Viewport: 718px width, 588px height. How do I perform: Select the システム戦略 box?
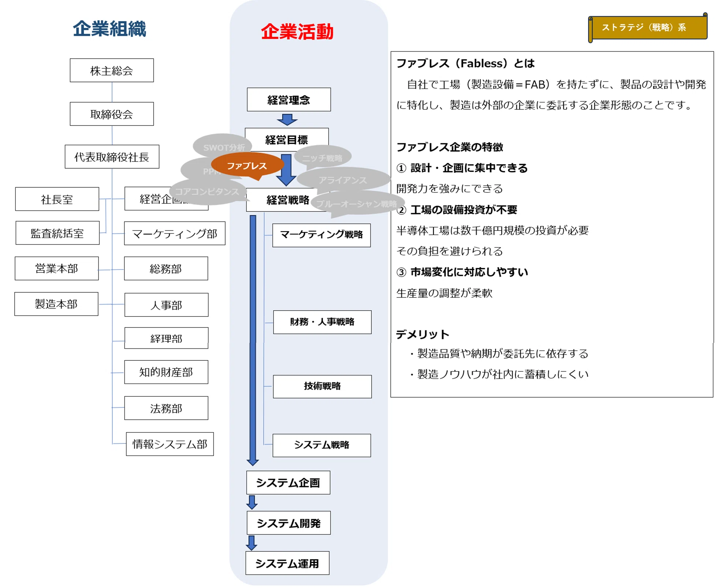(x=322, y=445)
